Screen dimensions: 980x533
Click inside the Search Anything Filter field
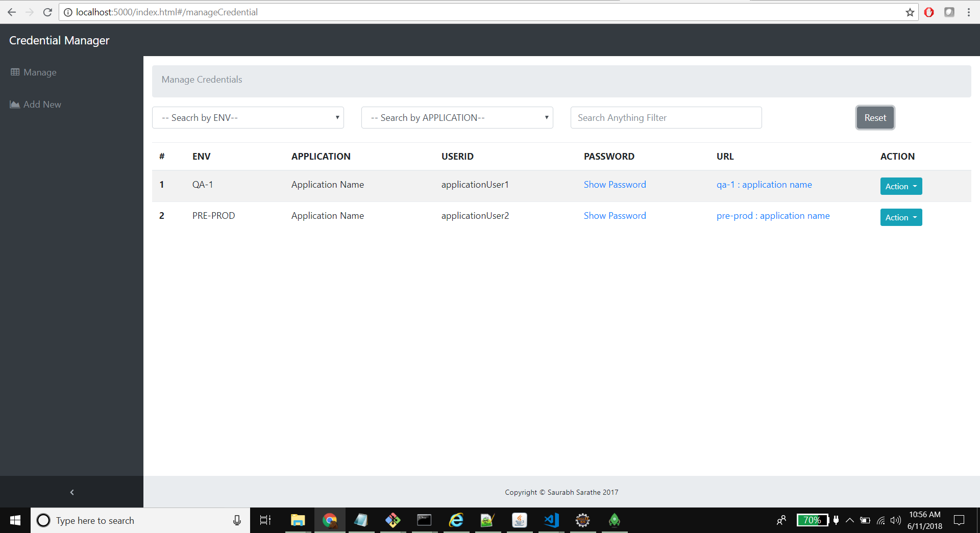[666, 117]
